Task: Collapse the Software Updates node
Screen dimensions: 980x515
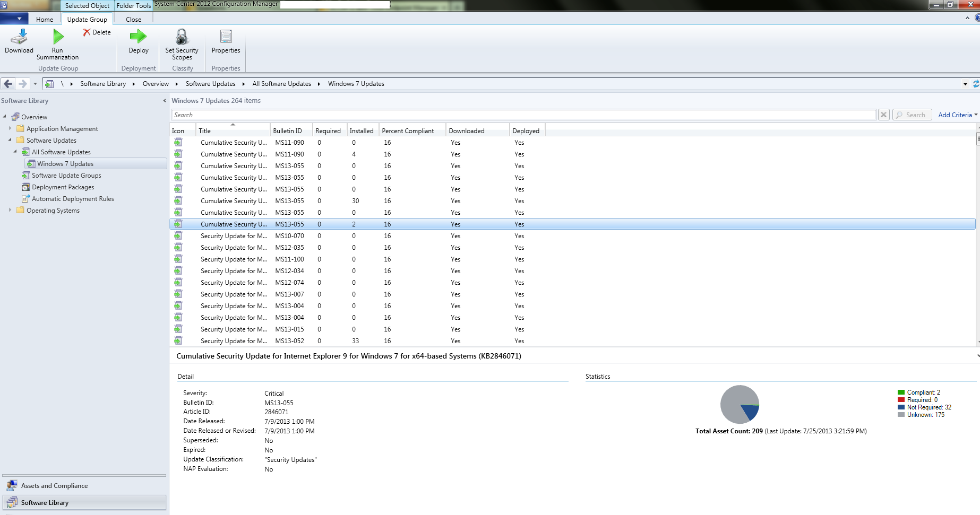Action: (x=10, y=140)
